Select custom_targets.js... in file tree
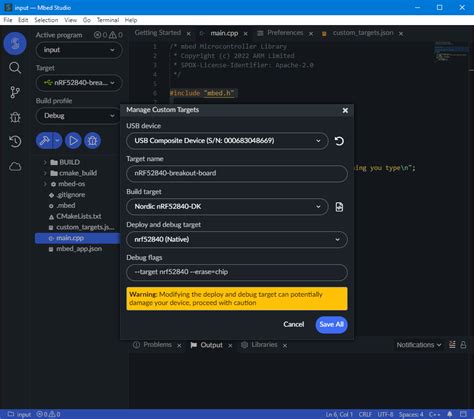Screen dimensions: 474x419 click(85, 227)
